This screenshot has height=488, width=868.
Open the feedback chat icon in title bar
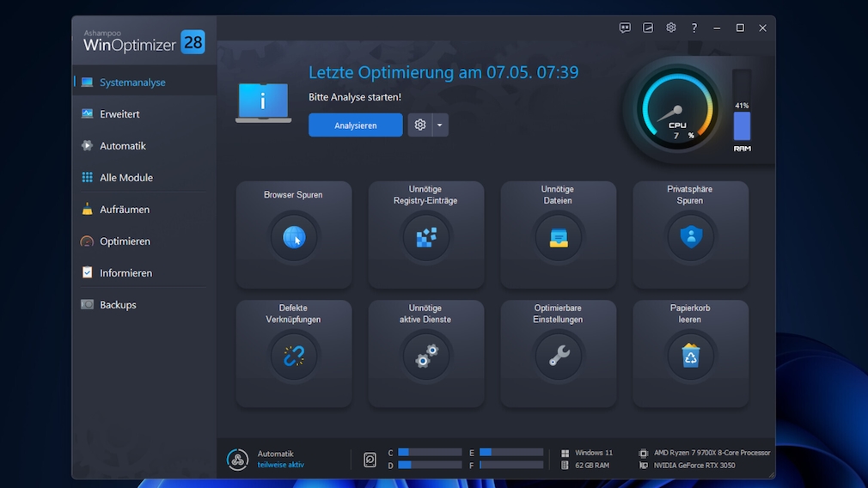coord(625,27)
